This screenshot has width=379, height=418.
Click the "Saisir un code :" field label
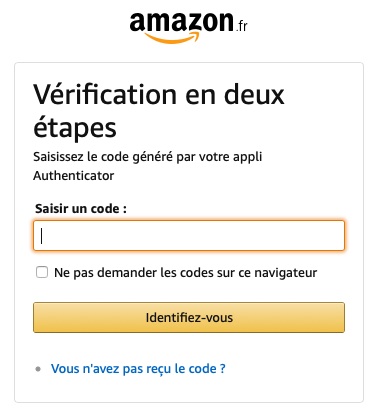point(81,209)
